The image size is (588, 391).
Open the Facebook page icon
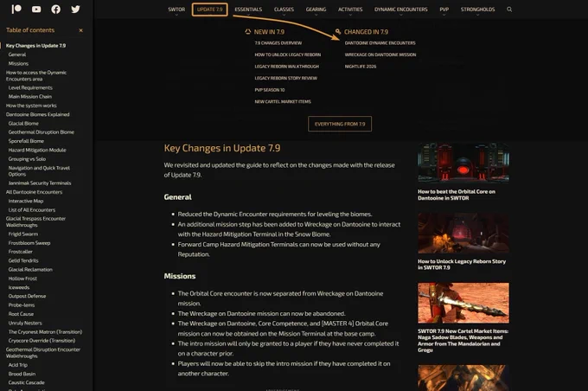[x=56, y=9]
